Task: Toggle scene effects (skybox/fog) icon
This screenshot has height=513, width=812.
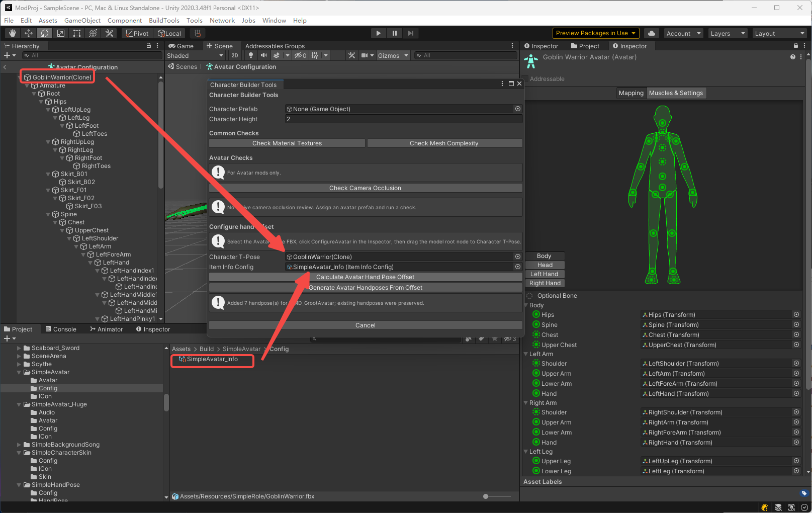Action: pyautogui.click(x=276, y=55)
